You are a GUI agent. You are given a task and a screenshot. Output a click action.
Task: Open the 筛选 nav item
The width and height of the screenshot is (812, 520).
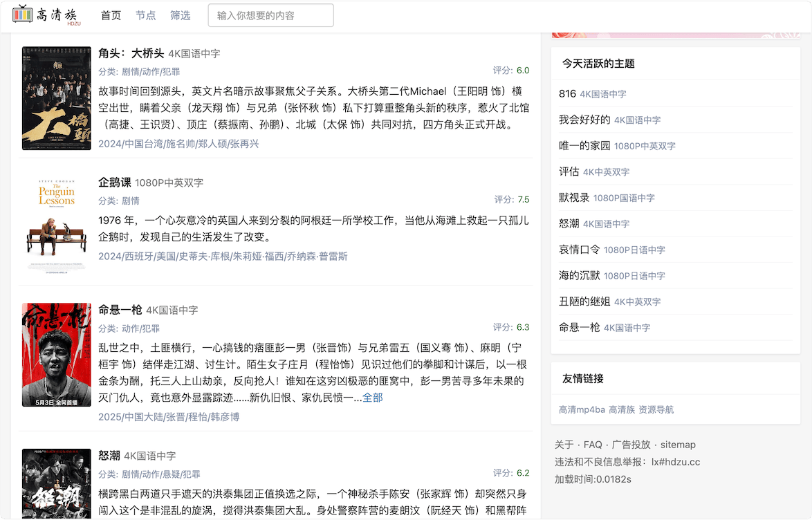(x=181, y=15)
